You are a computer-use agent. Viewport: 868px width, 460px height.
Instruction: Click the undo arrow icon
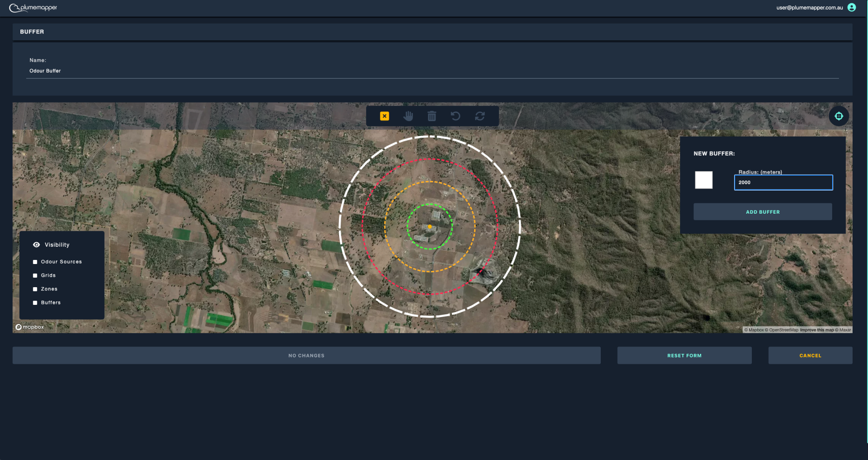click(456, 116)
